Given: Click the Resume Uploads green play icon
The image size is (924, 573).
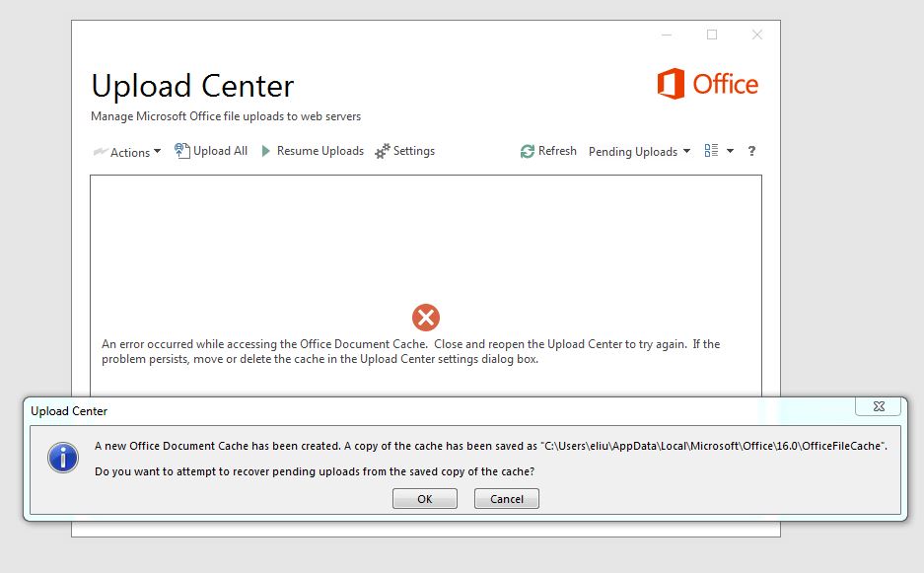Looking at the screenshot, I should 264,150.
